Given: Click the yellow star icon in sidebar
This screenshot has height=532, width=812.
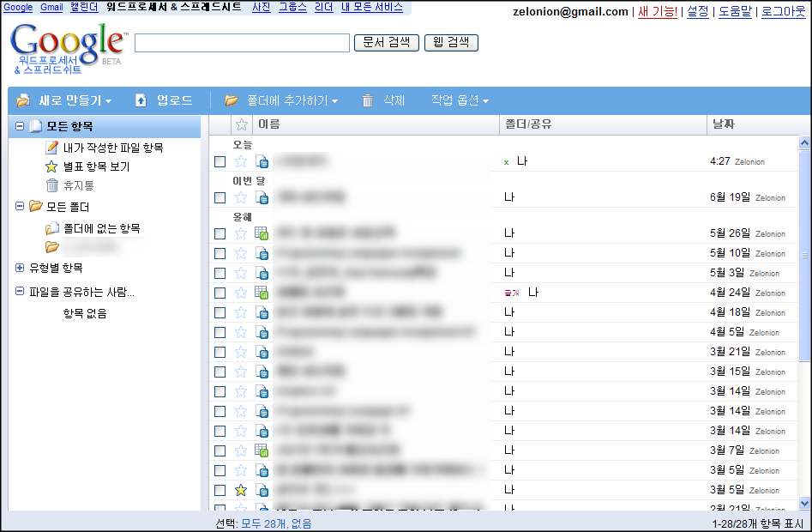Looking at the screenshot, I should pos(51,166).
